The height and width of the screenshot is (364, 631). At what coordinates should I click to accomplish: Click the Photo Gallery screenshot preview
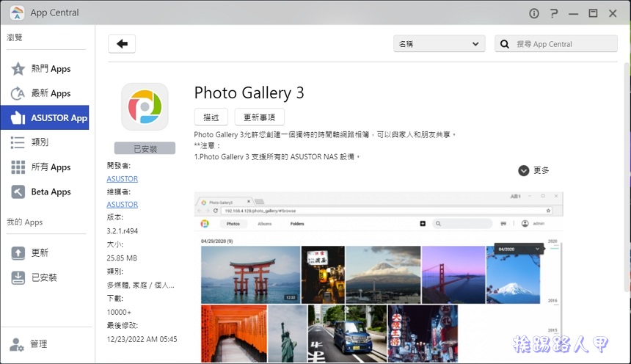(379, 277)
